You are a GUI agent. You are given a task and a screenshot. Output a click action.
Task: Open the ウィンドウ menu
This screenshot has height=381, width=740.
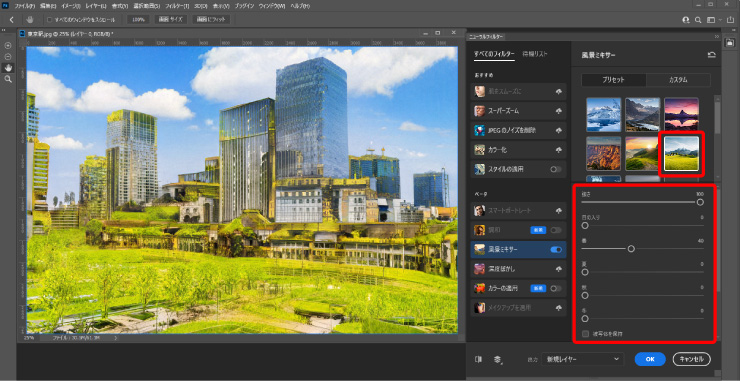[x=273, y=6]
